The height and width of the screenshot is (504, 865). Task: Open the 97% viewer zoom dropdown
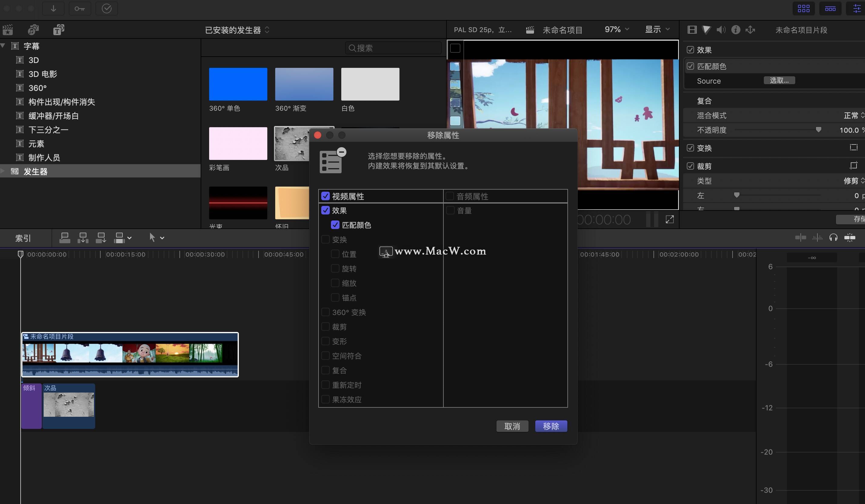(x=617, y=29)
